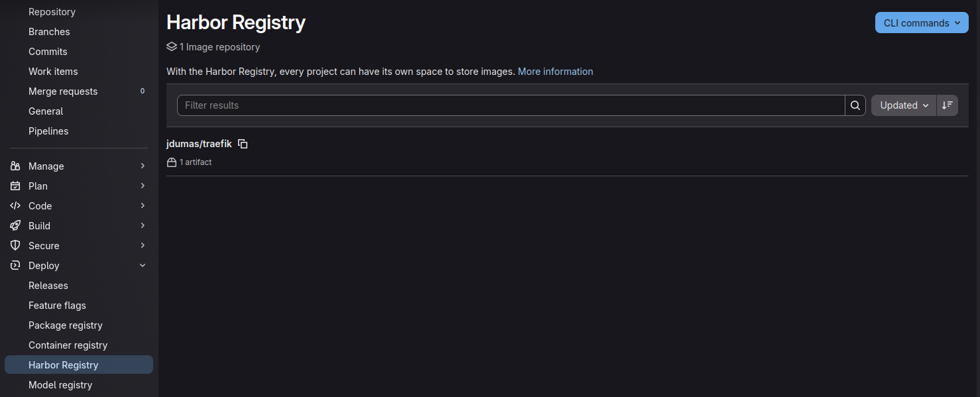
Task: Expand the Code section chevron
Action: (x=143, y=206)
